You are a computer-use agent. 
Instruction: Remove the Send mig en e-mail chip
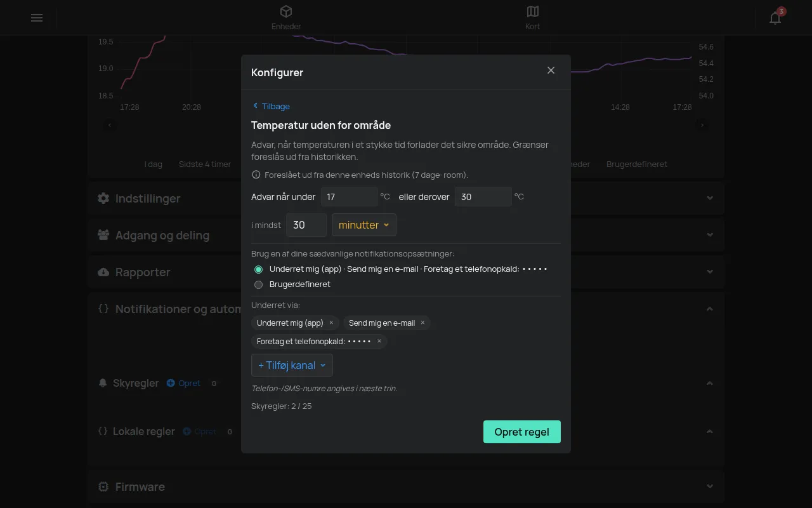(x=422, y=323)
